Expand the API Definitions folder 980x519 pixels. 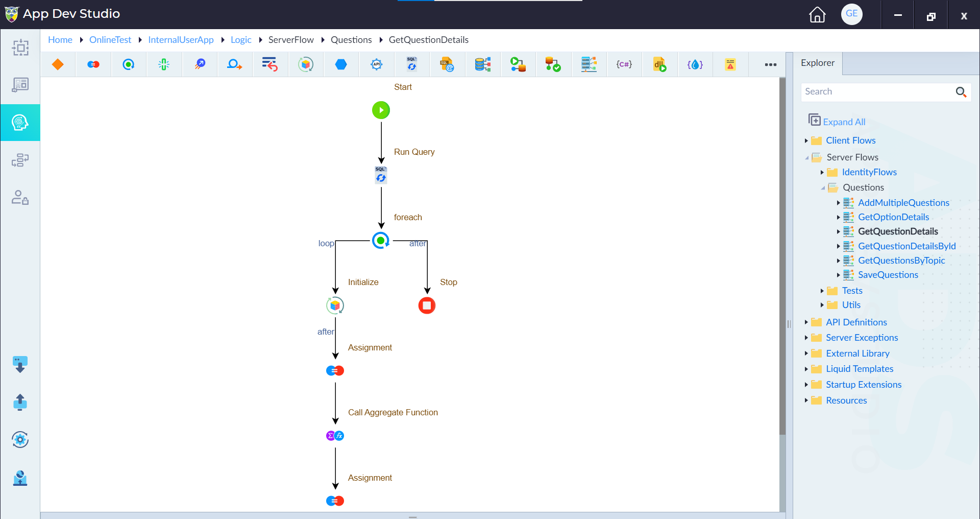coord(806,322)
